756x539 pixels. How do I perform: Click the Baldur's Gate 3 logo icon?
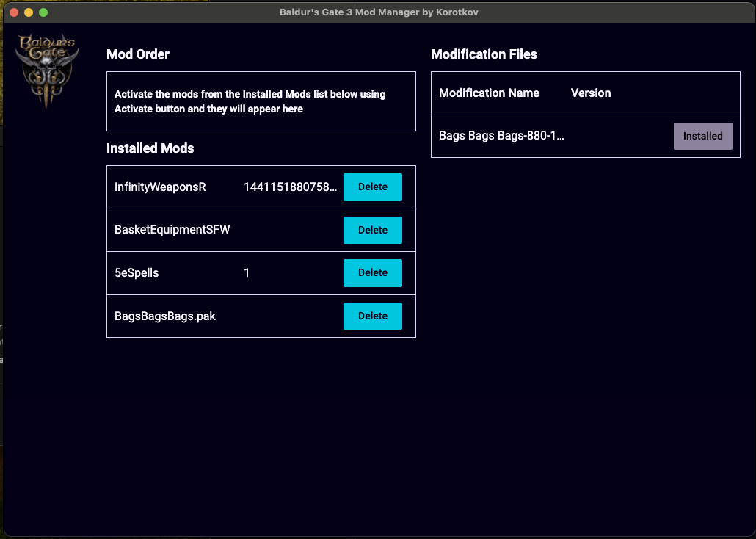[46, 68]
